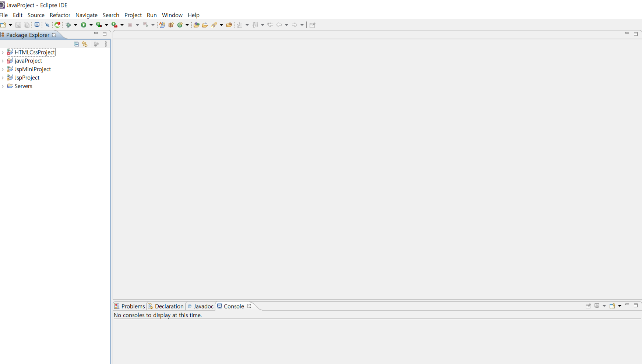
Task: Open the New Java Class dropdown arrow
Action: pos(187,25)
